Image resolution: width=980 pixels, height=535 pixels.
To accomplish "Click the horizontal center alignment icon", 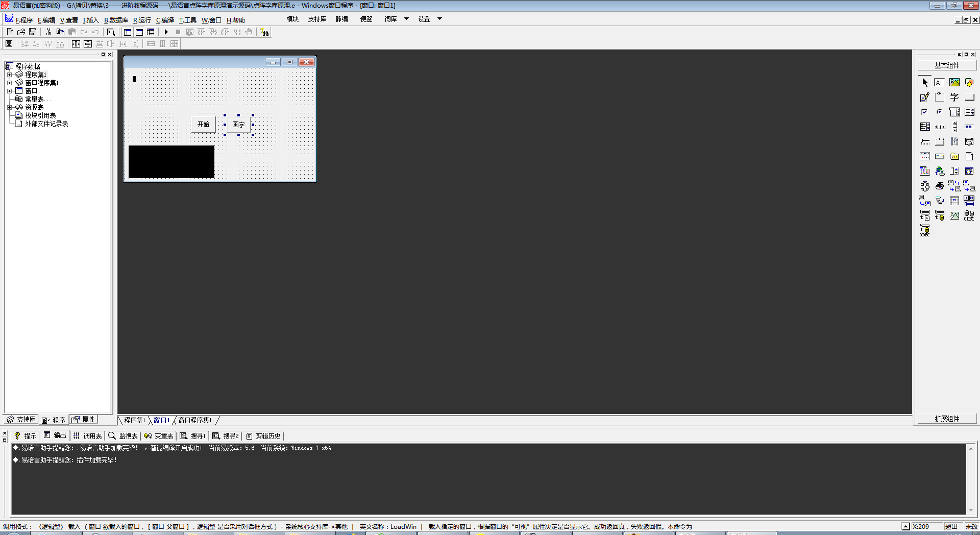I will [76, 44].
